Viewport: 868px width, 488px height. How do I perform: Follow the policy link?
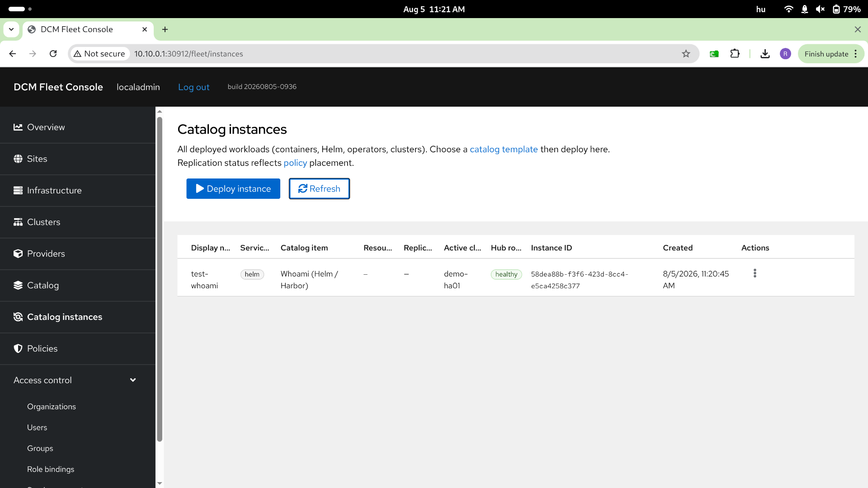295,163
